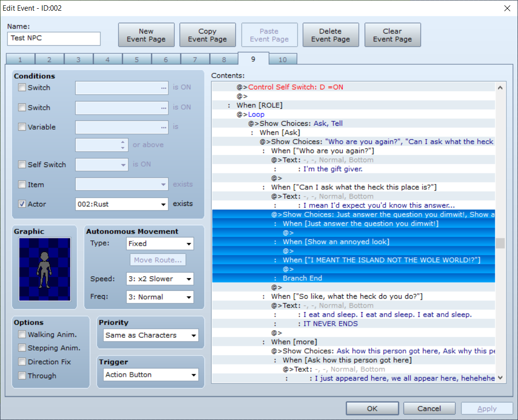The width and height of the screenshot is (518, 420).
Task: Click the Contents scroll up arrow
Action: 500,87
